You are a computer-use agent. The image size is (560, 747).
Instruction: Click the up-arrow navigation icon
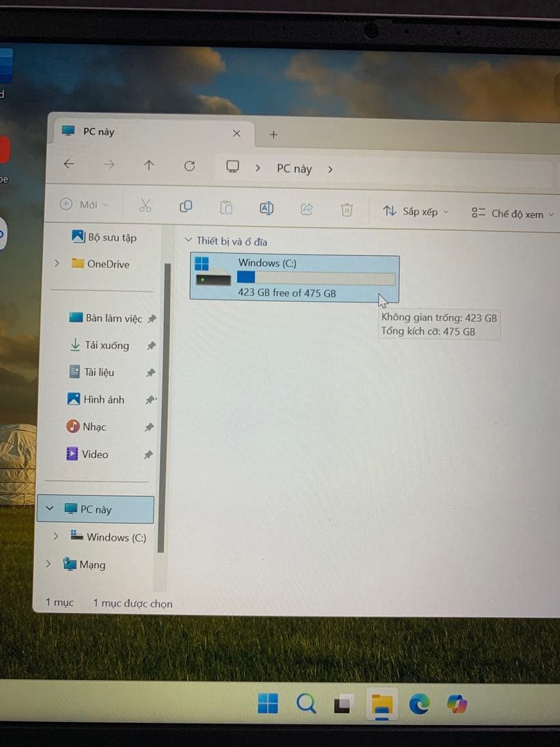(x=149, y=164)
